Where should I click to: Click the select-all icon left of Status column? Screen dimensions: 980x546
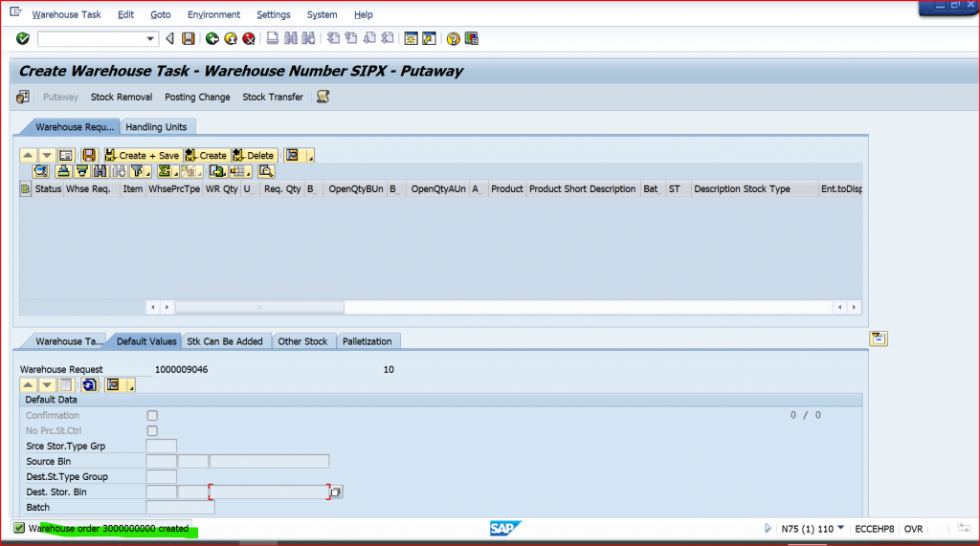pos(25,188)
